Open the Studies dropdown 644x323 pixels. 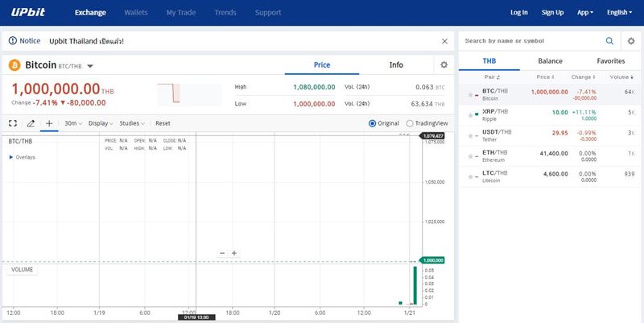[132, 123]
